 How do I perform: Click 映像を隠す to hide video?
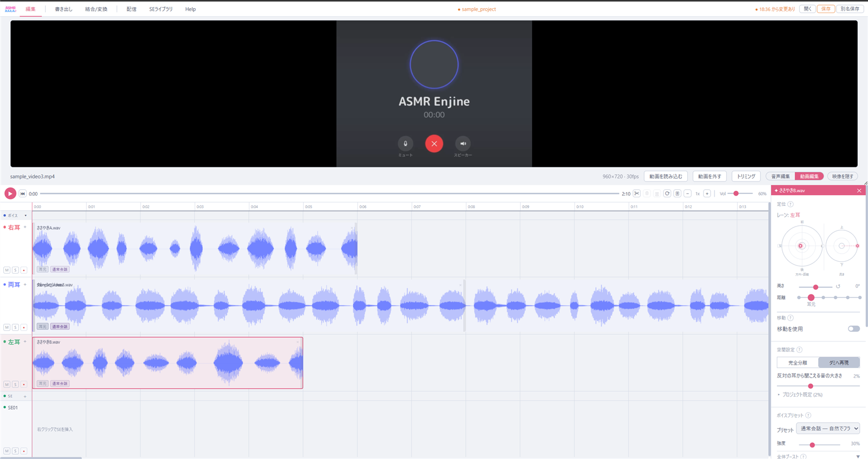click(x=843, y=176)
